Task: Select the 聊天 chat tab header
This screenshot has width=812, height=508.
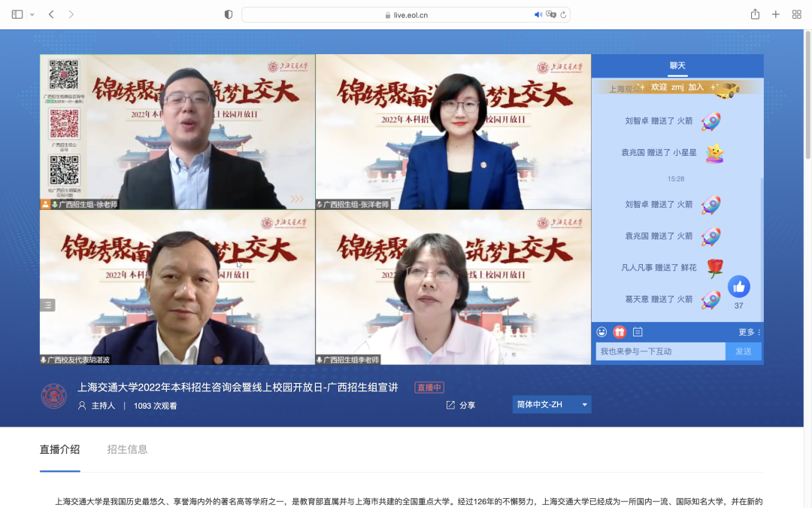Action: [x=677, y=65]
